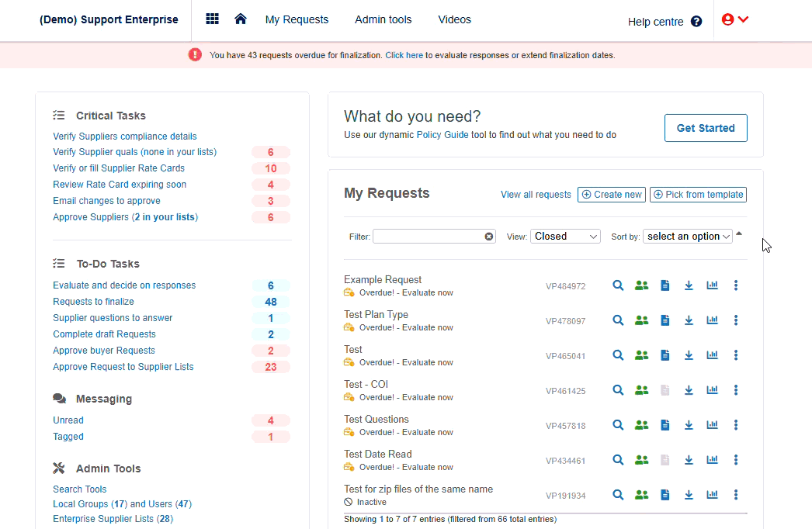812x529 pixels.
Task: Open the Sort by dropdown
Action: pyautogui.click(x=688, y=237)
